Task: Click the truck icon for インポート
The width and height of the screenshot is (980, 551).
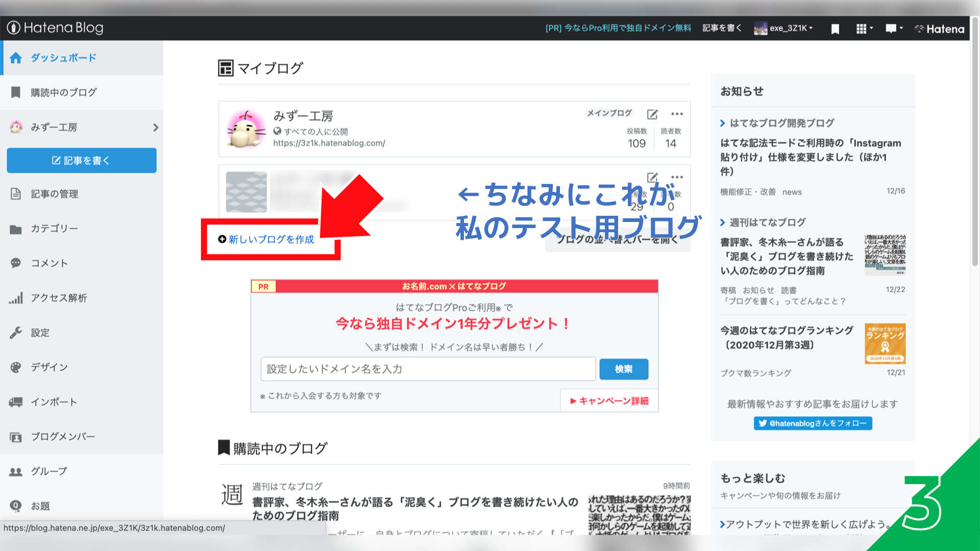Action: [16, 402]
